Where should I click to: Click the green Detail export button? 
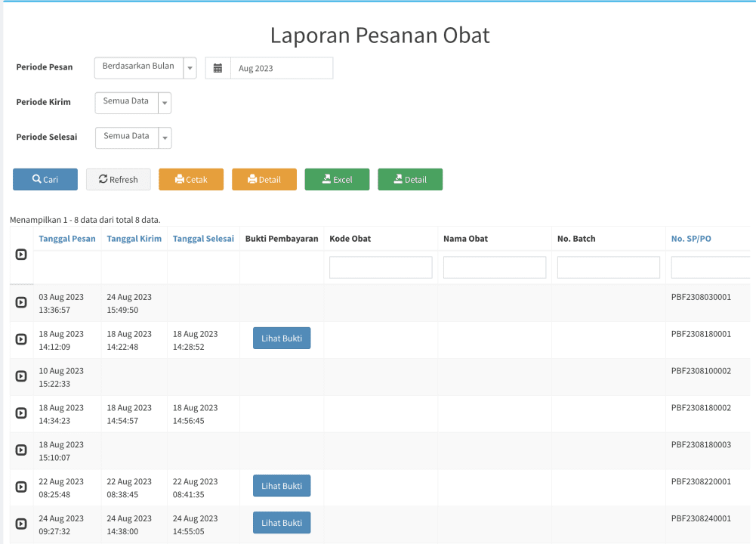[410, 179]
